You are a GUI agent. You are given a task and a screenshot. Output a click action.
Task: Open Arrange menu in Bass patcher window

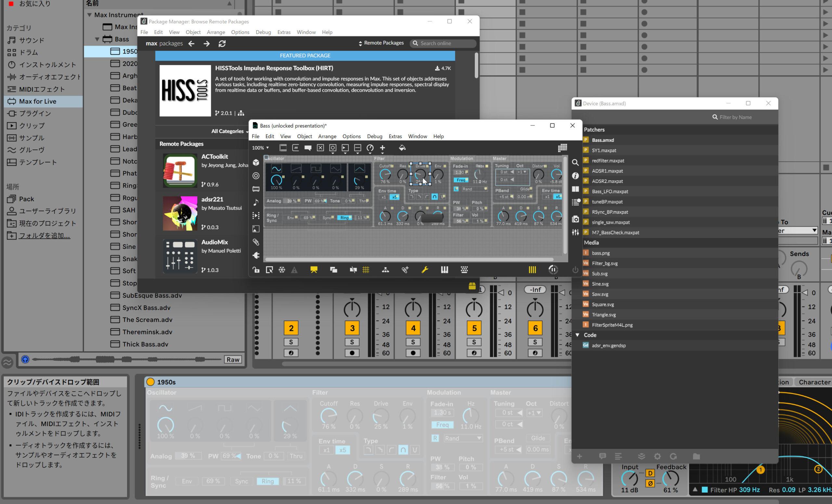(327, 136)
